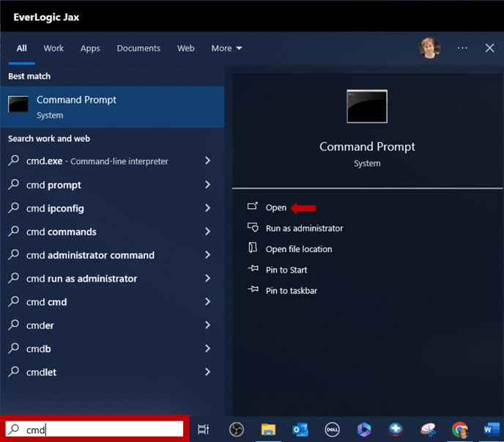The width and height of the screenshot is (504, 442).
Task: Launch OBS Studio from taskbar
Action: (x=236, y=429)
